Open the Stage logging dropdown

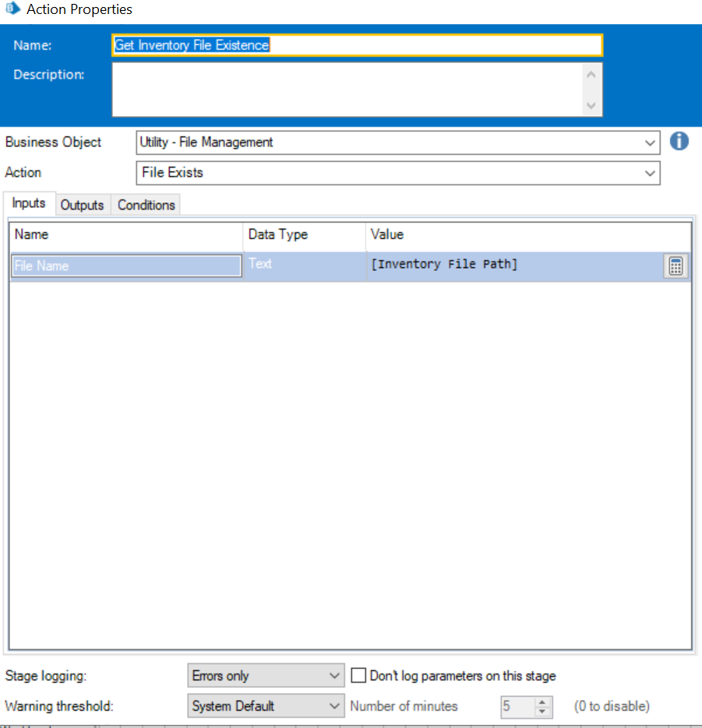click(x=335, y=676)
